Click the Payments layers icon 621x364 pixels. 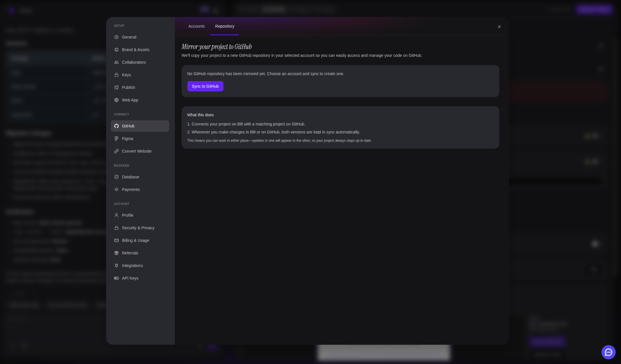pos(116,189)
